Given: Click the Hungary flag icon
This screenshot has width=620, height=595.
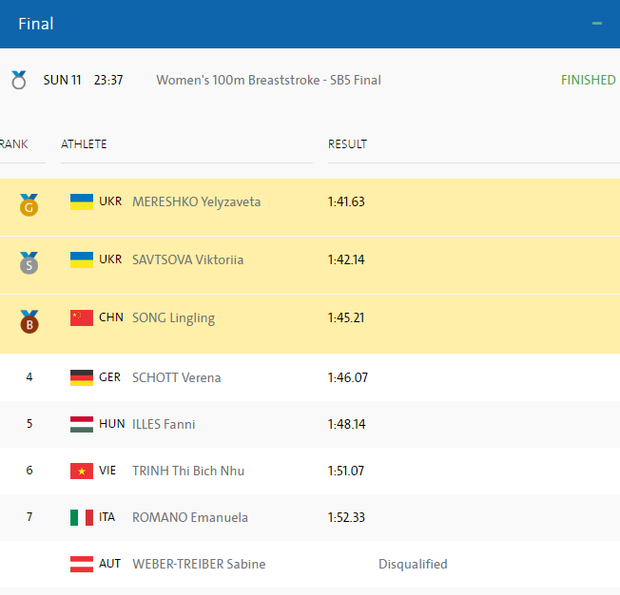Looking at the screenshot, I should point(82,424).
